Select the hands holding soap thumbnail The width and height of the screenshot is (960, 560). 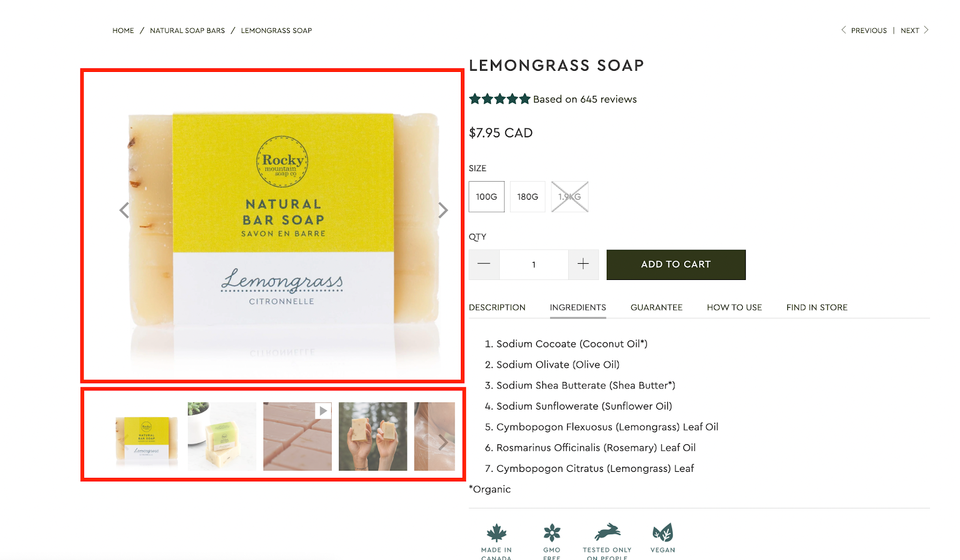tap(373, 436)
